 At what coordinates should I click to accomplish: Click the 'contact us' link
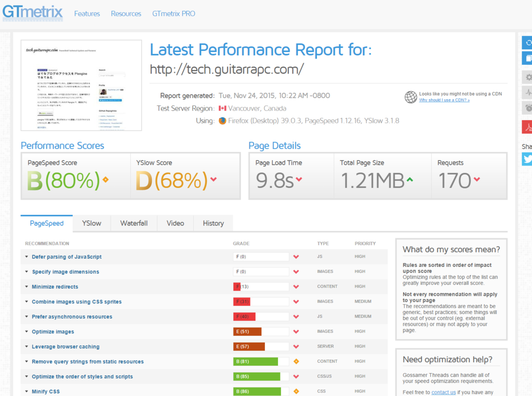[444, 392]
